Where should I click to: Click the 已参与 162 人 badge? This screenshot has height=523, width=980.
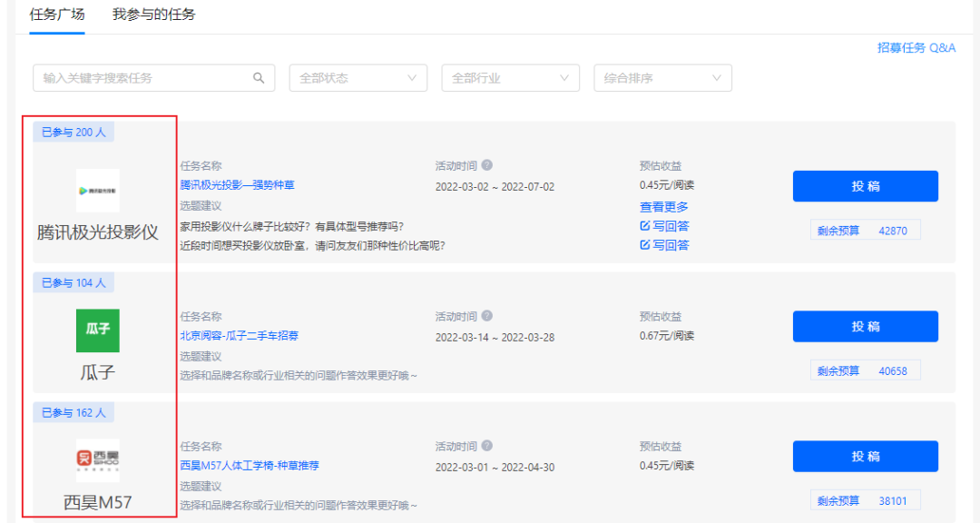(x=73, y=413)
